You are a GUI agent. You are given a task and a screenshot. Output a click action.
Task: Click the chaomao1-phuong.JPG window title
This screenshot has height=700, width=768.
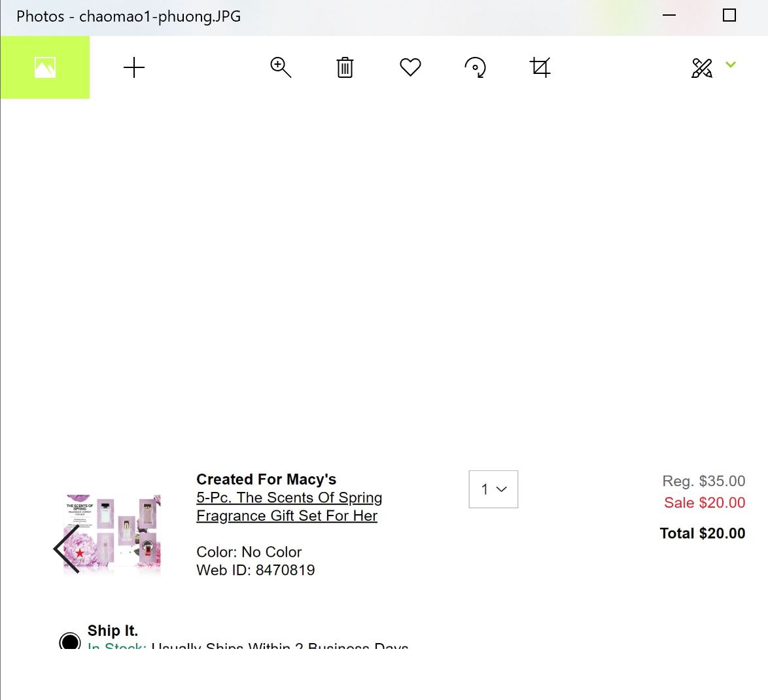coord(129,16)
